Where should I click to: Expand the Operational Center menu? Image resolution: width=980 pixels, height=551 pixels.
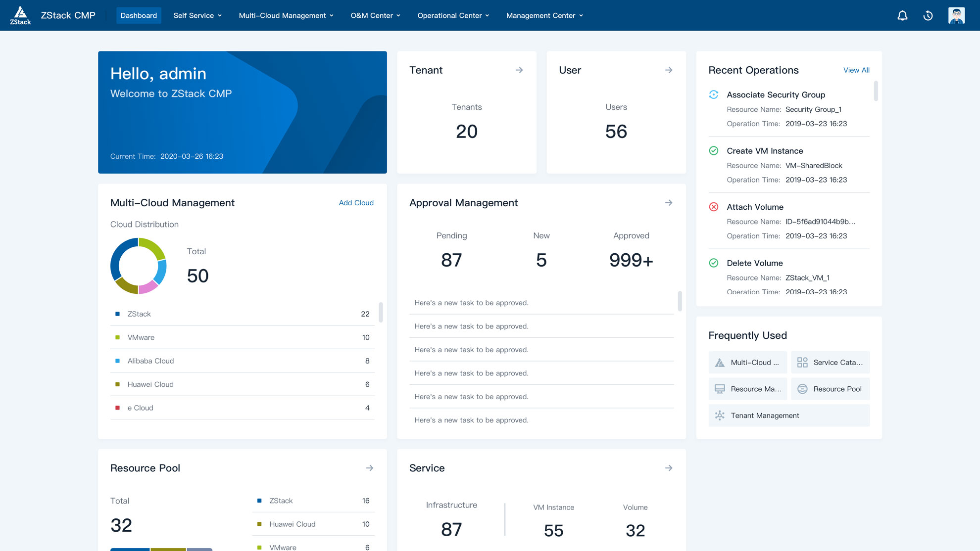pyautogui.click(x=453, y=15)
